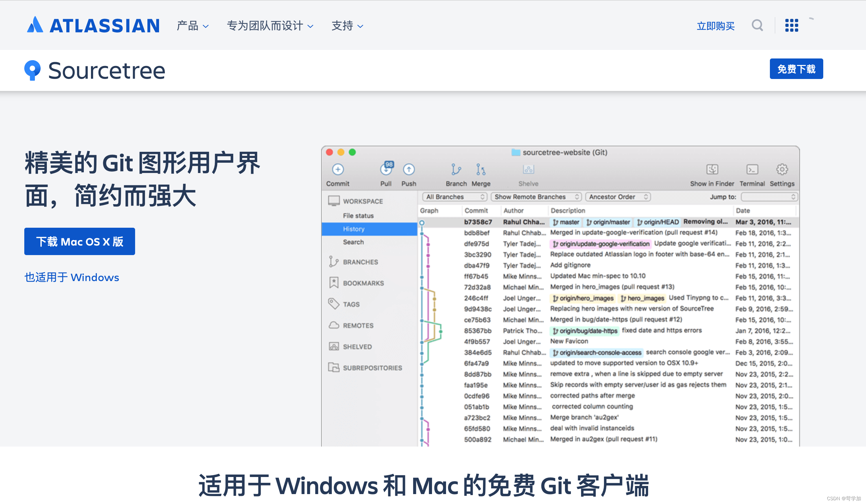866x504 pixels.
Task: Select commit bdb8bef hash
Action: pyautogui.click(x=476, y=233)
